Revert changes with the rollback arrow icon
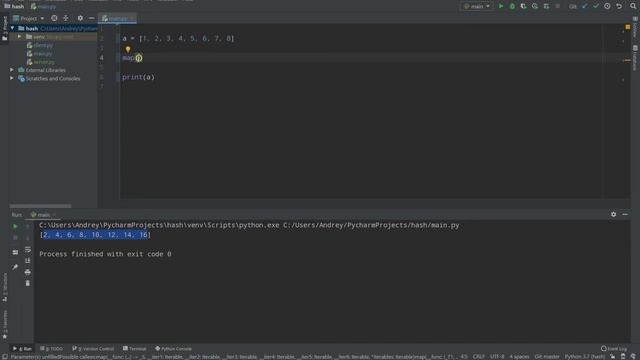 coord(619,6)
